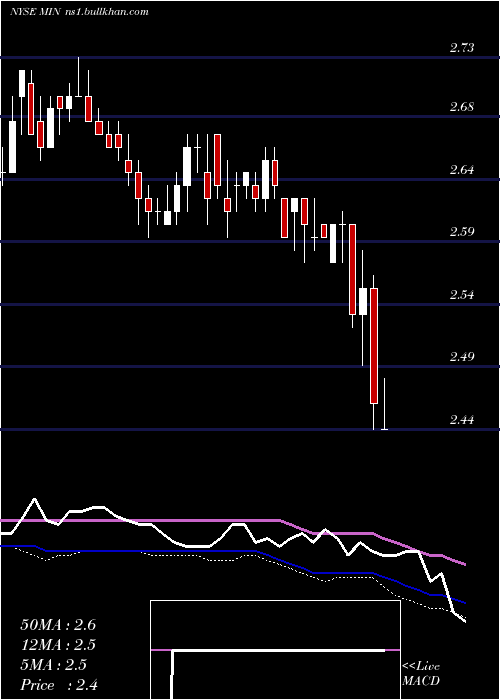Click the 2.49 price axis label

coord(462,357)
